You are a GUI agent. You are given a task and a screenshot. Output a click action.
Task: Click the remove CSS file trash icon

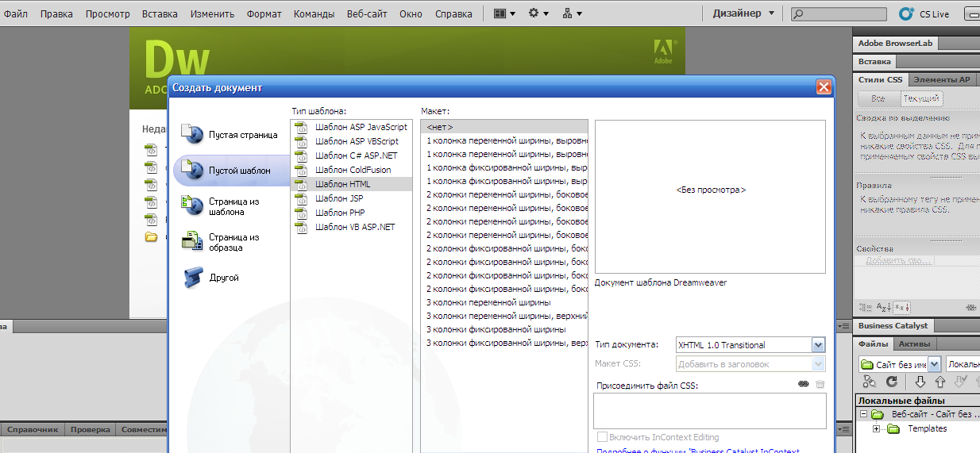[820, 385]
